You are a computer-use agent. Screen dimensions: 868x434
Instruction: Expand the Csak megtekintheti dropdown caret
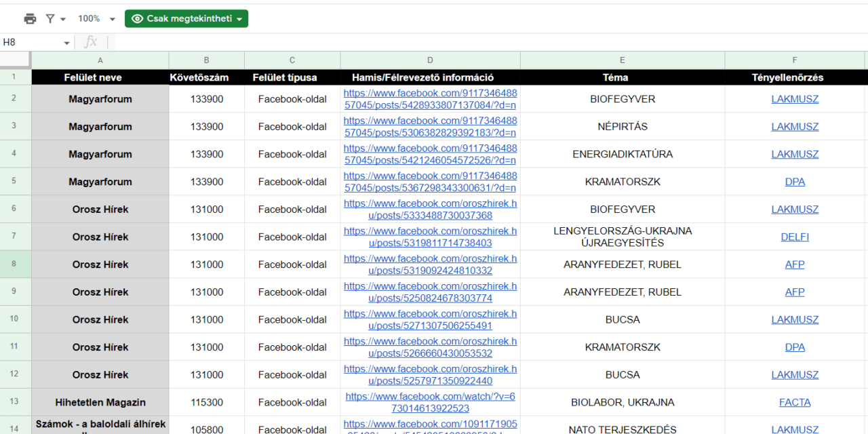tap(239, 19)
